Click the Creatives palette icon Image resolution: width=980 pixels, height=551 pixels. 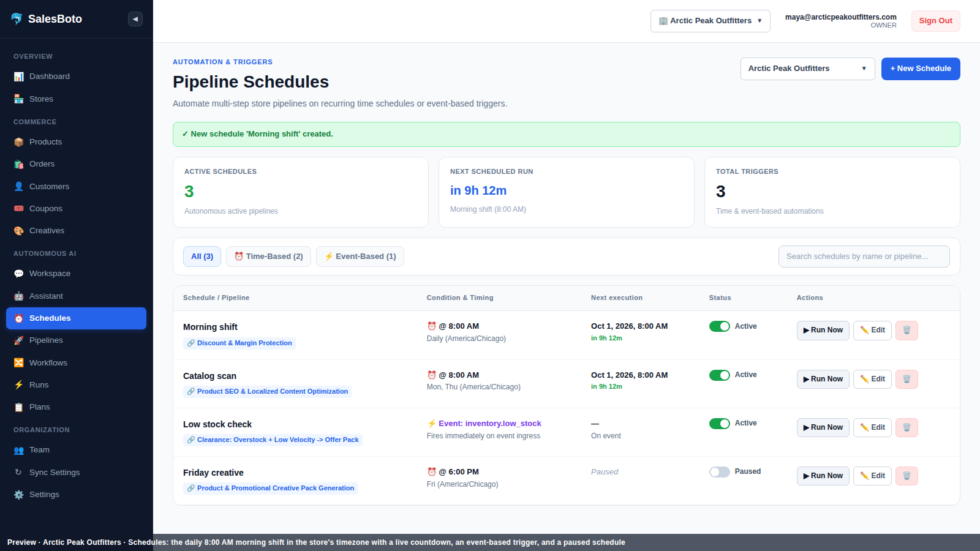(x=19, y=231)
